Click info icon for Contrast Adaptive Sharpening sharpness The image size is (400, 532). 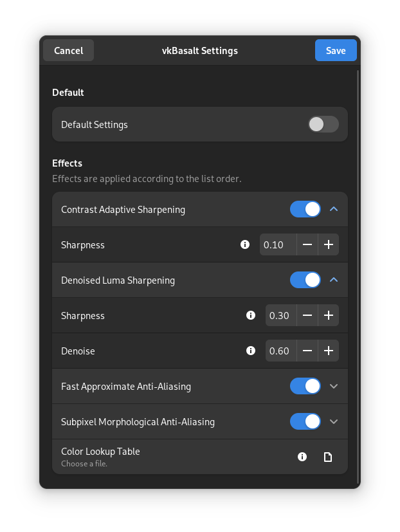244,244
